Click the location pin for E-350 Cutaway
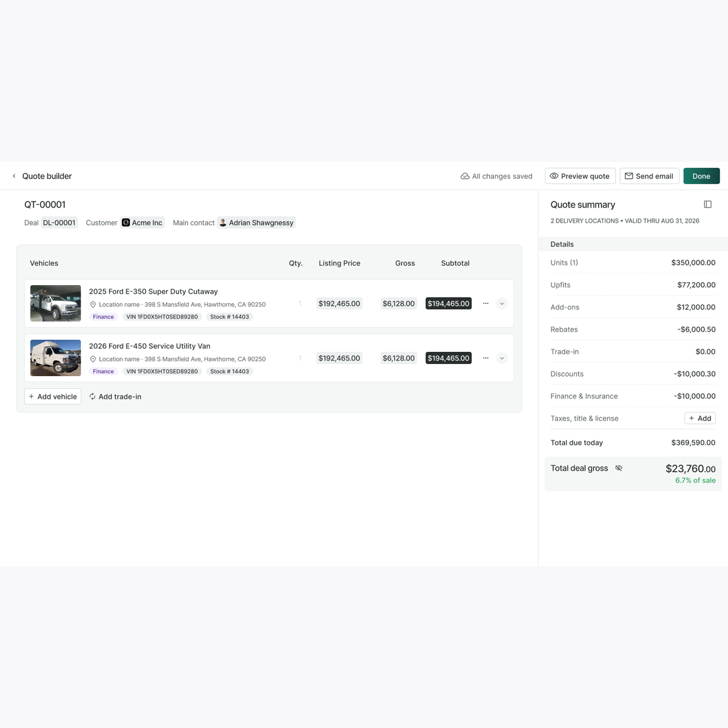Viewport: 728px width, 728px height. click(x=93, y=305)
